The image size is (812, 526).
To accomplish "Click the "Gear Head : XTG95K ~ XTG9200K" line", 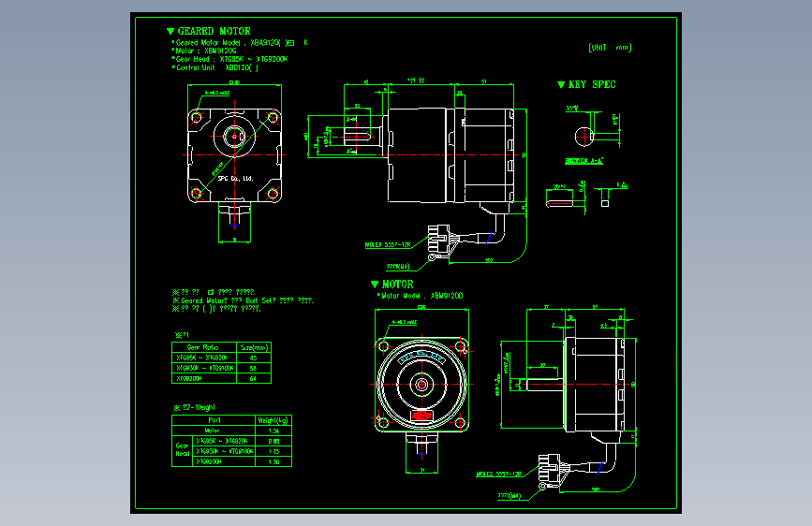I will point(231,59).
